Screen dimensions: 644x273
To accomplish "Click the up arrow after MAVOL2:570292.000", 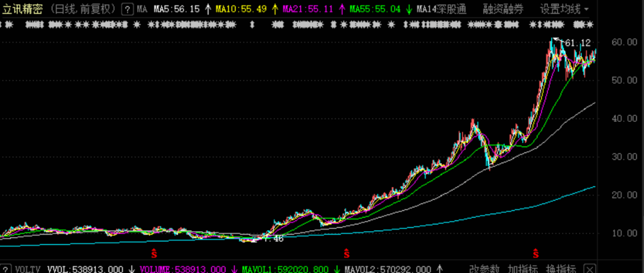I will point(439,269).
